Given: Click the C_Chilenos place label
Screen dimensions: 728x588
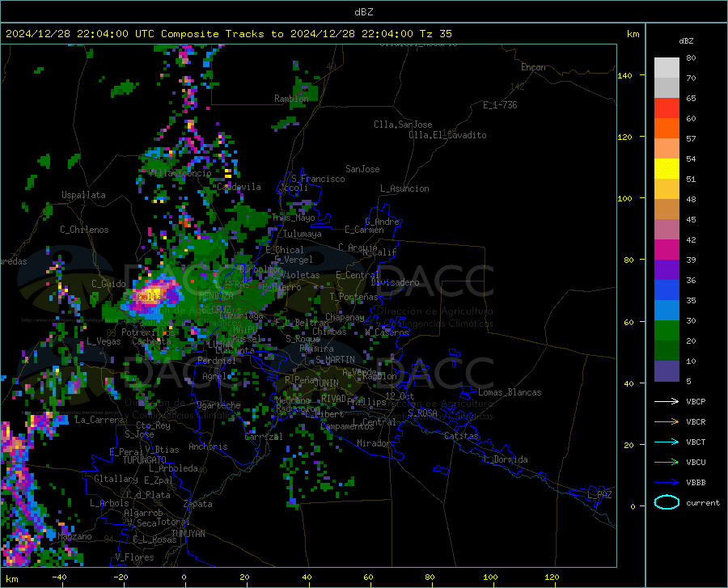Looking at the screenshot, I should click(84, 230).
